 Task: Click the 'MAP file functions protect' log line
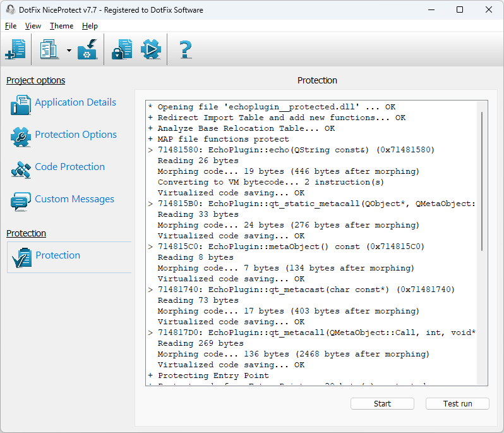click(219, 139)
